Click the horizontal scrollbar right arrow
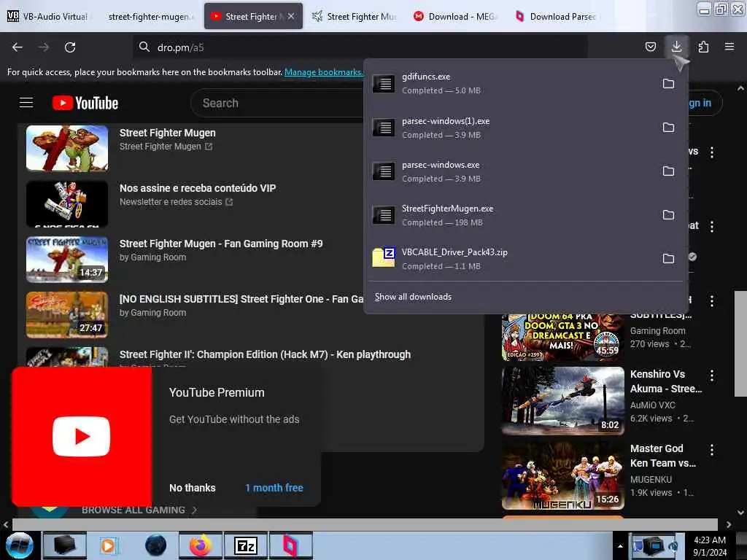This screenshot has height=560, width=747. (729, 524)
